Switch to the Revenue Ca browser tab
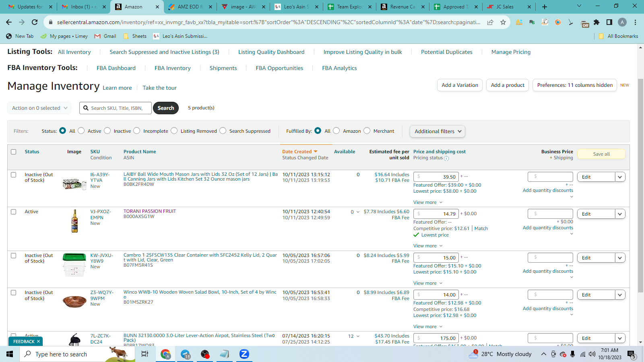Image resolution: width=644 pixels, height=362 pixels. click(402, 7)
